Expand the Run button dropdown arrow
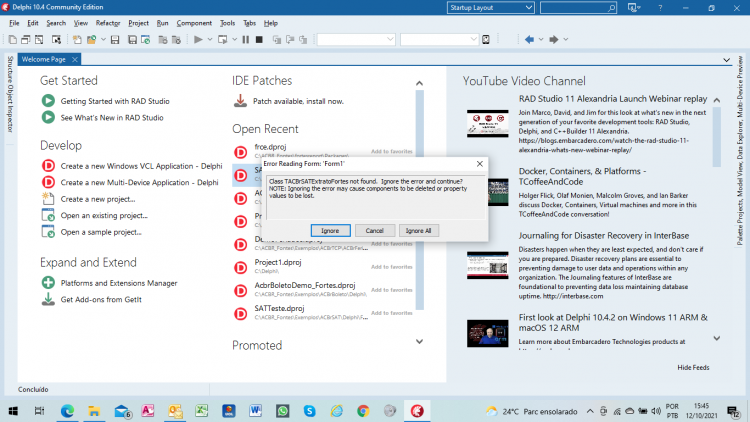The image size is (750, 422). tap(210, 40)
